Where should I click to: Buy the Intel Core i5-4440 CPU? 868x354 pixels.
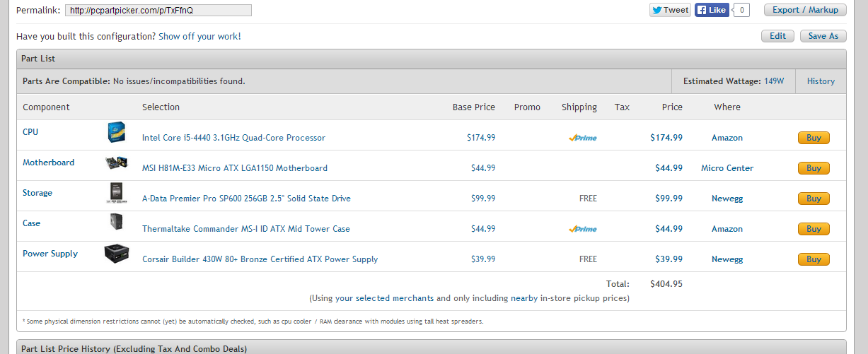coord(814,138)
